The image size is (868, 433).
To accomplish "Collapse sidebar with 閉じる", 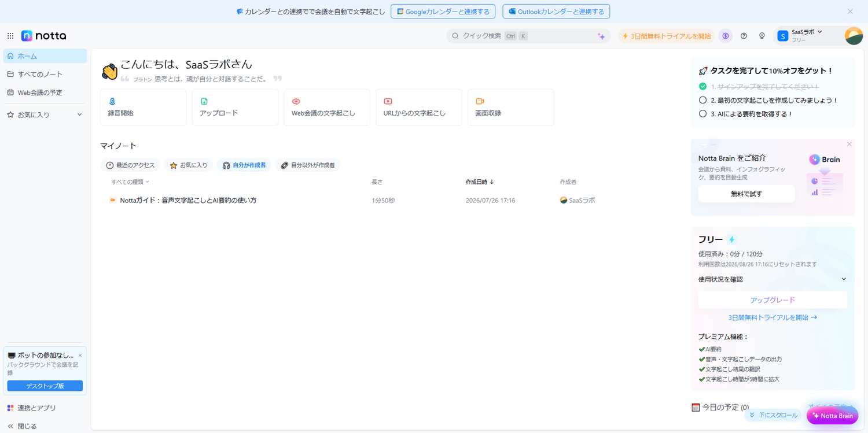I will tap(23, 426).
